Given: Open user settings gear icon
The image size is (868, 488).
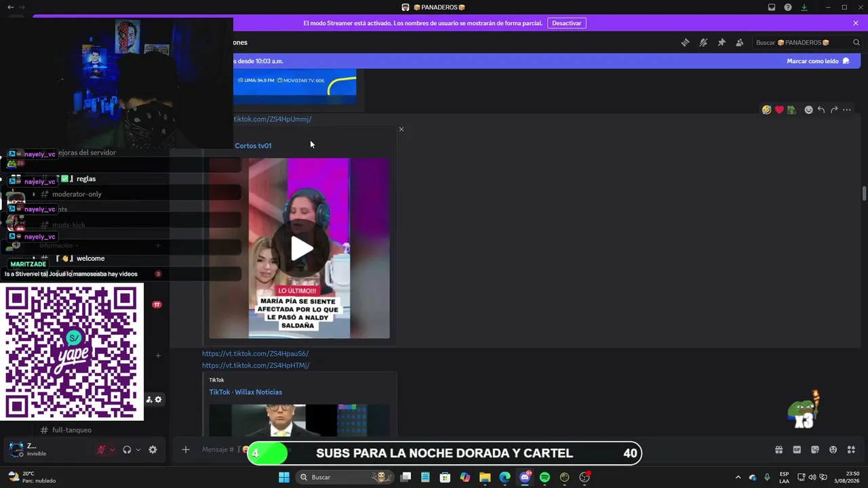Looking at the screenshot, I should (153, 449).
